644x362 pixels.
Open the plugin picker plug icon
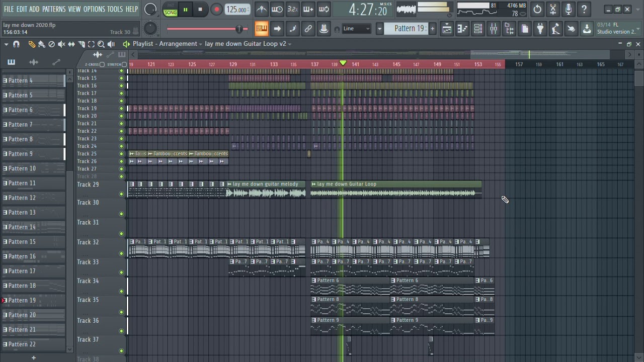540,29
